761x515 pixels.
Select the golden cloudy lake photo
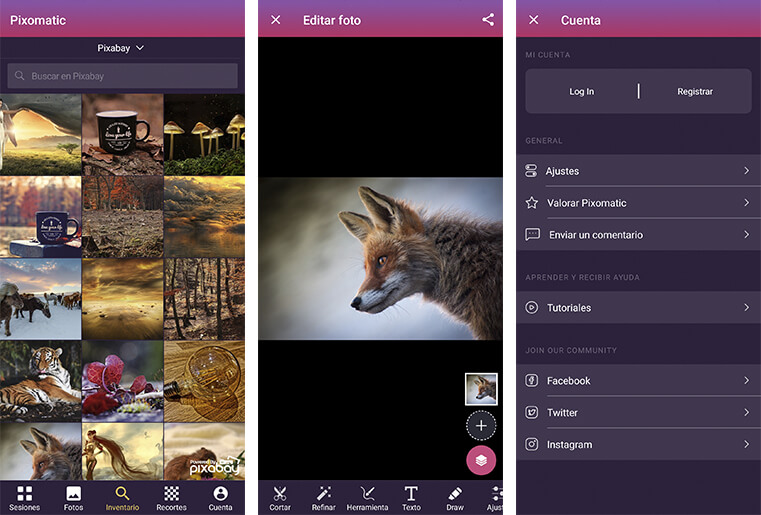(204, 216)
